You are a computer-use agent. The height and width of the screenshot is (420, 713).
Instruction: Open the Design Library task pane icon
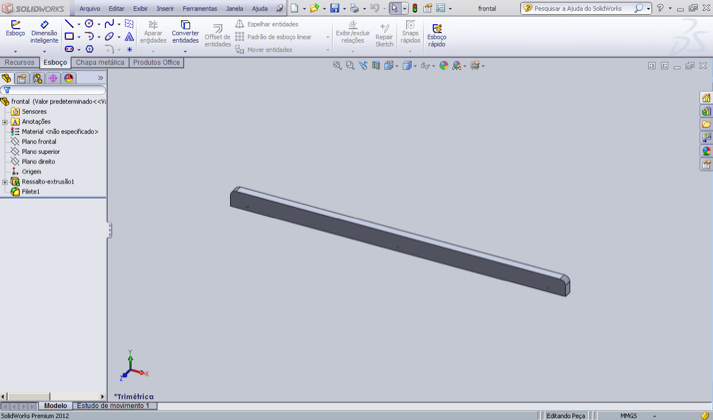point(706,111)
